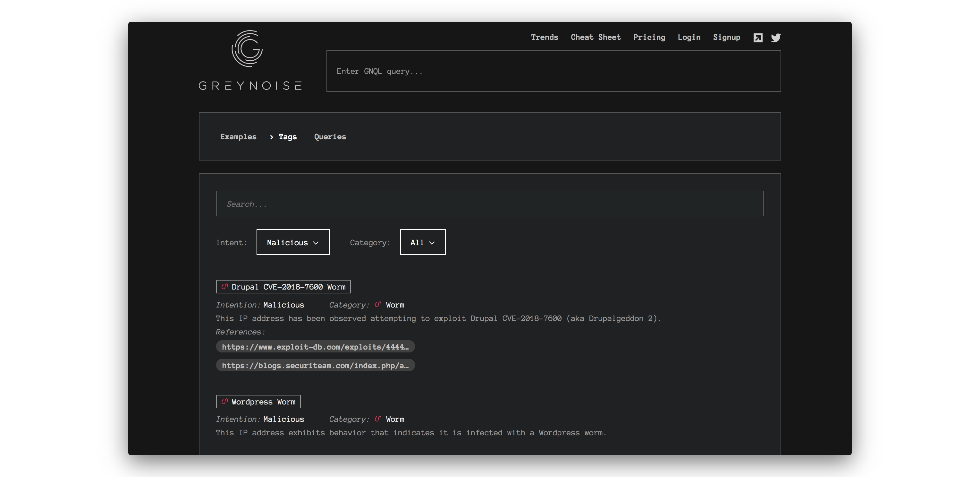Click the Drupalgeddon 2 description text
The height and width of the screenshot is (477, 980).
[438, 318]
